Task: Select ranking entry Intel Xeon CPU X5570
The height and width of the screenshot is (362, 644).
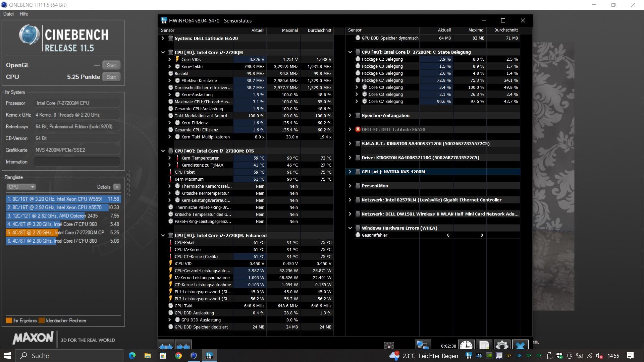Action: [x=63, y=207]
